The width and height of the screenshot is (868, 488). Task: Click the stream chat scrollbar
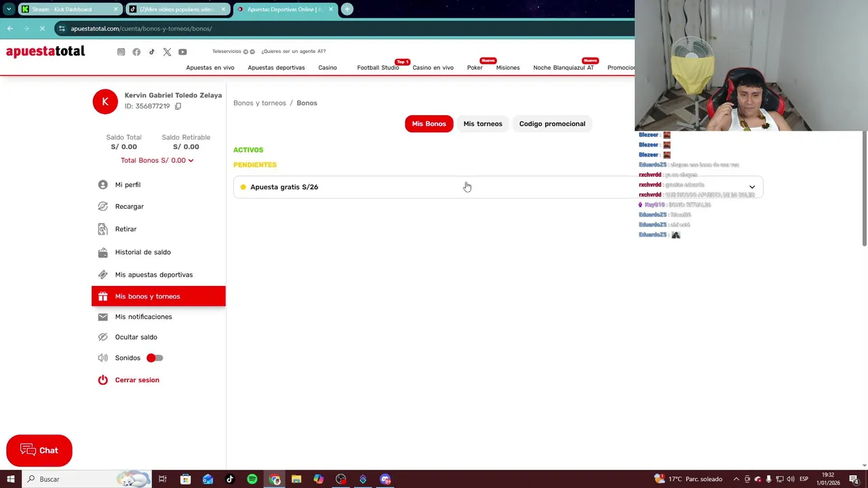tap(865, 188)
